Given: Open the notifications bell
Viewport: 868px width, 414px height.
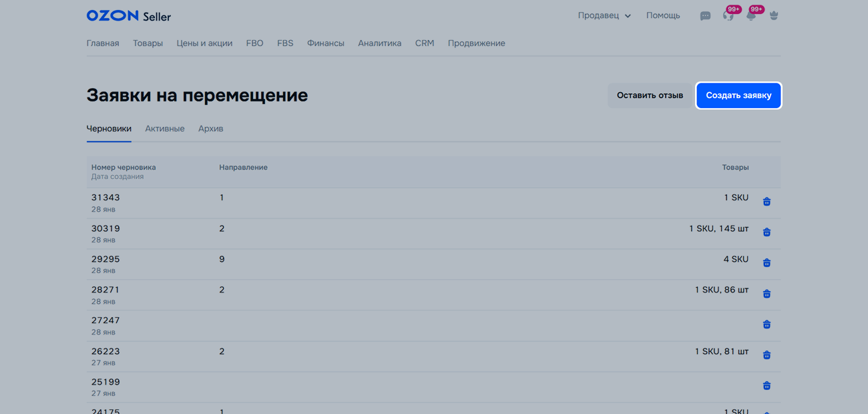Looking at the screenshot, I should 750,16.
